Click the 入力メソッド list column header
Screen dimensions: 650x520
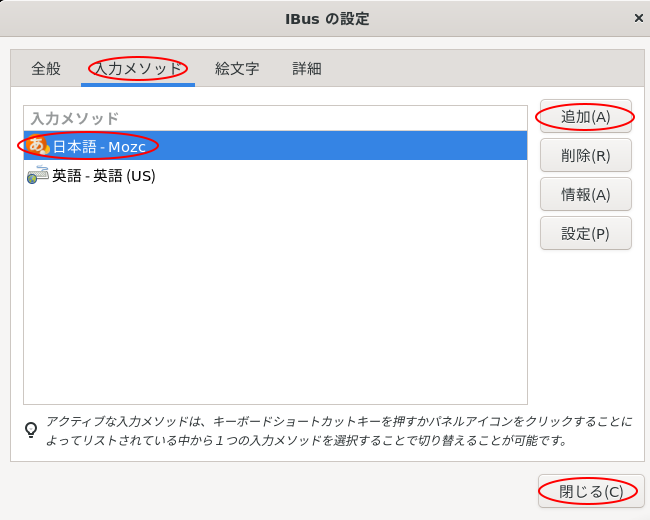click(x=275, y=118)
